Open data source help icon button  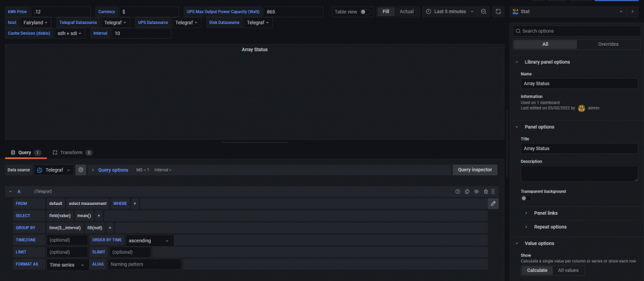[81, 170]
